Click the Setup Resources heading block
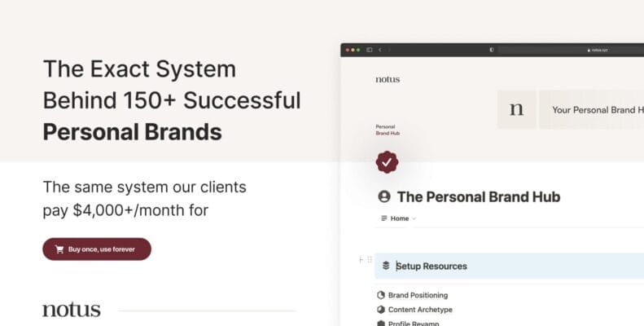Viewport: 644px width, 326px height. (x=431, y=266)
